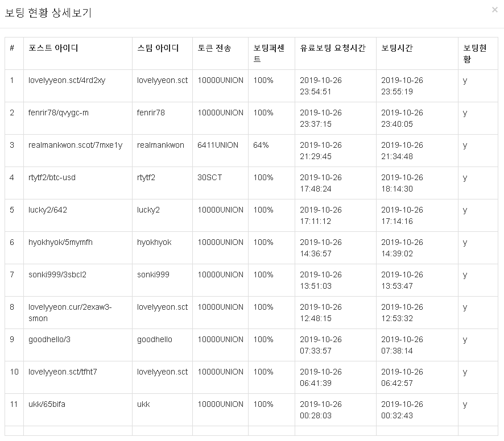Image resolution: width=504 pixels, height=441 pixels.
Task: Select post ID ukk/65bifa
Action: coord(47,405)
